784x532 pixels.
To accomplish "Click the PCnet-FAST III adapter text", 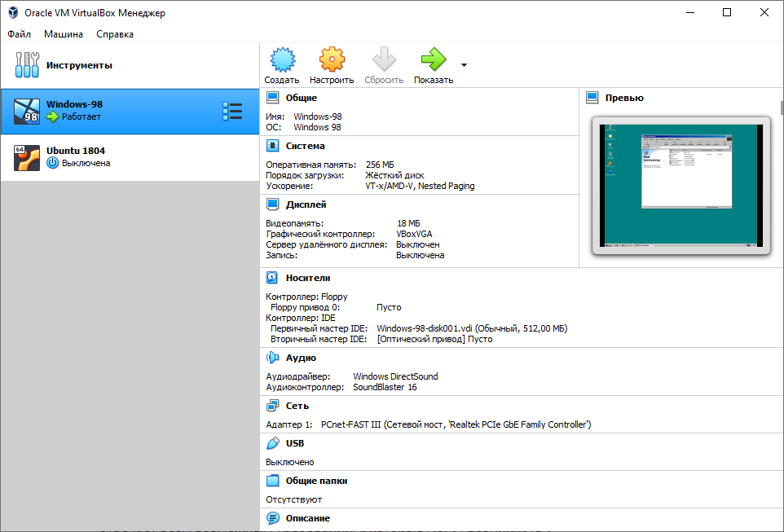I will coord(456,424).
